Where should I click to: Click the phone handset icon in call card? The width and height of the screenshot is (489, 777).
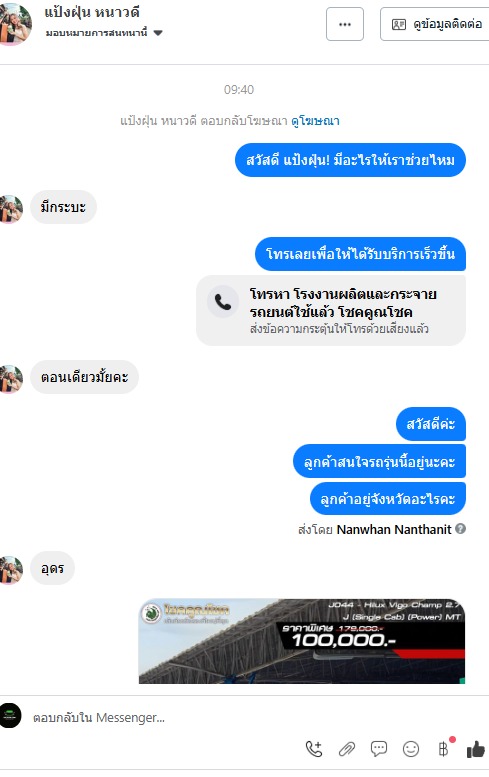point(223,302)
